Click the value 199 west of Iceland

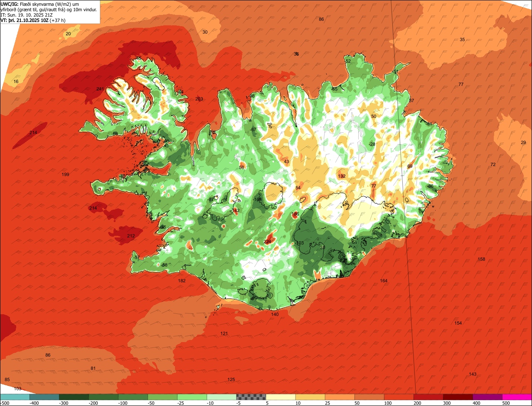(x=65, y=174)
